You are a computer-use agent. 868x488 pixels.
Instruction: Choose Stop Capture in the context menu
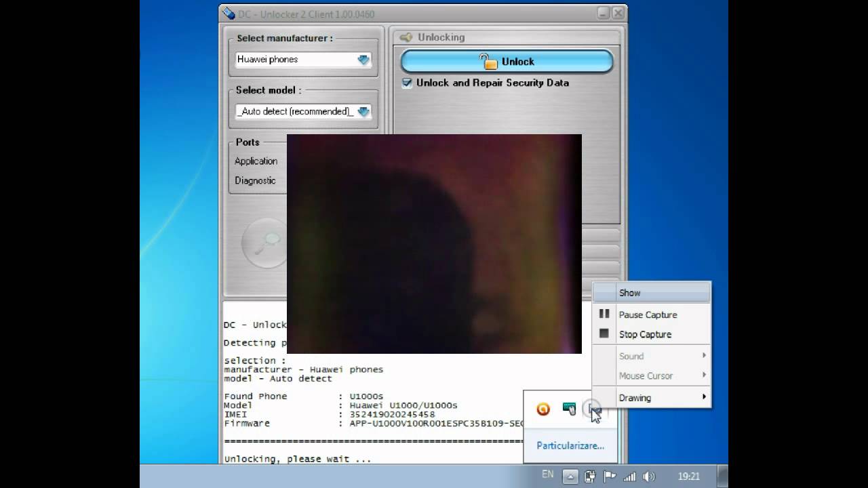tap(652, 334)
